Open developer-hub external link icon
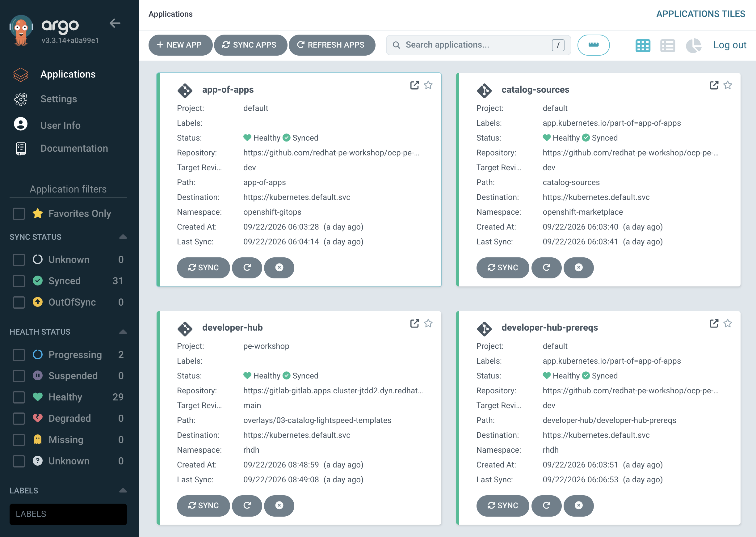Image resolution: width=756 pixels, height=537 pixels. 414,323
